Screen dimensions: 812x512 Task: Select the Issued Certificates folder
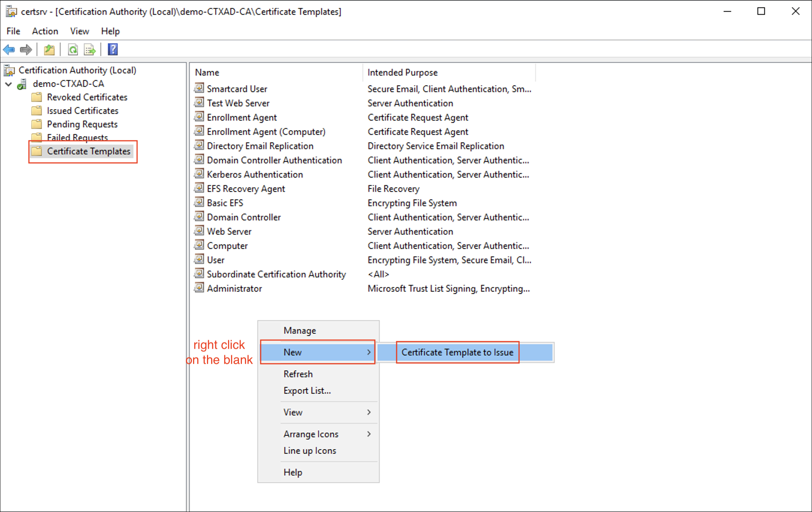pyautogui.click(x=82, y=111)
